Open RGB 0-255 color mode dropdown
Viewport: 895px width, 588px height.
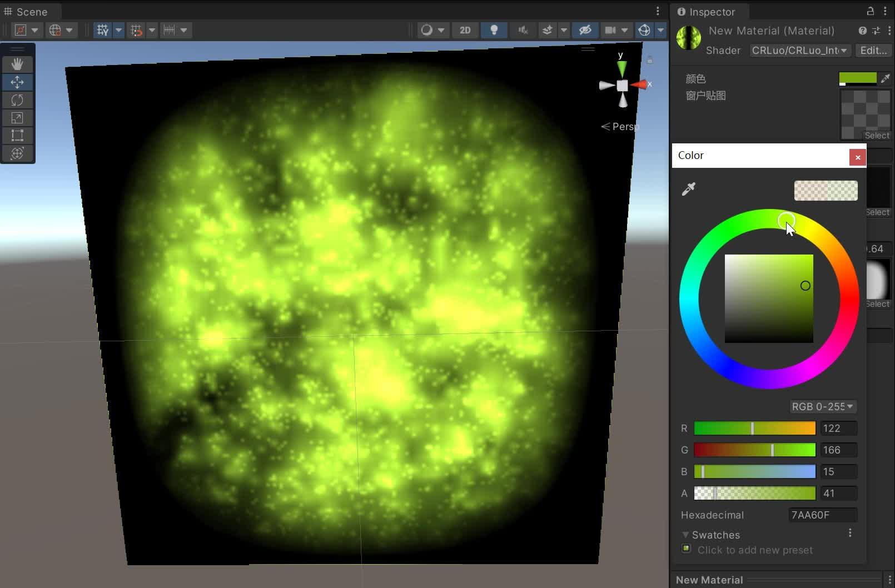[822, 407]
